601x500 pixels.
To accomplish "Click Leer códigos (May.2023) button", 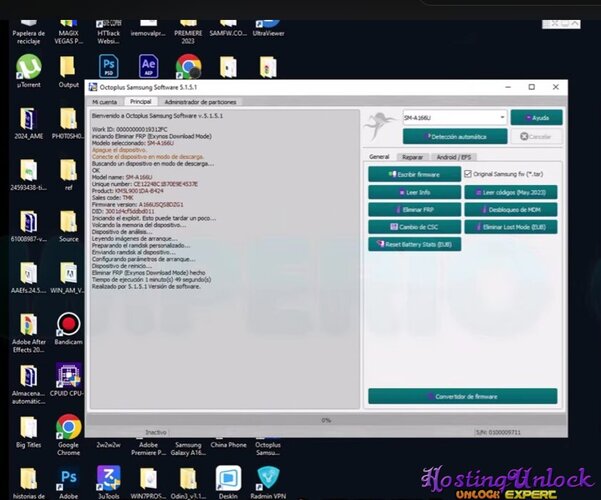I will pos(511,192).
